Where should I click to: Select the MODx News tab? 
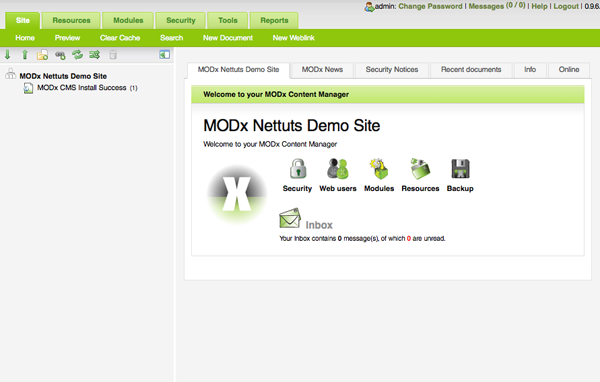point(322,70)
